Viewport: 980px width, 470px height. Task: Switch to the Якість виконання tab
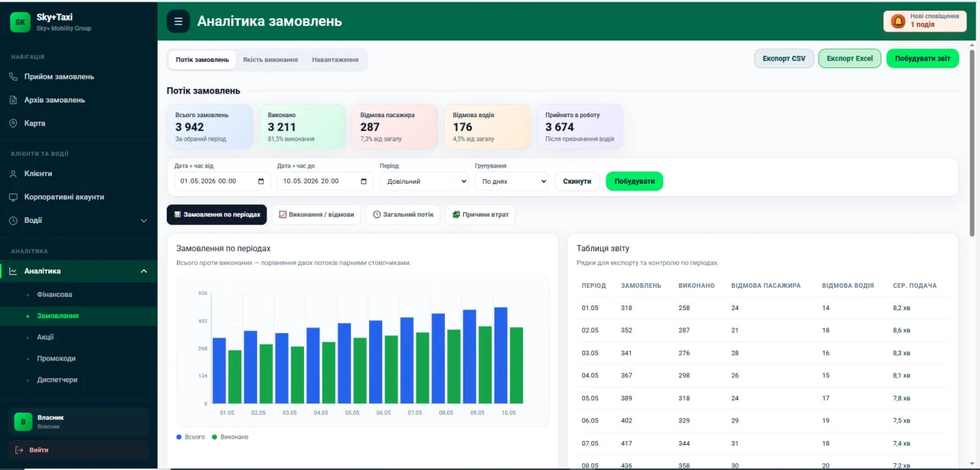(x=270, y=60)
